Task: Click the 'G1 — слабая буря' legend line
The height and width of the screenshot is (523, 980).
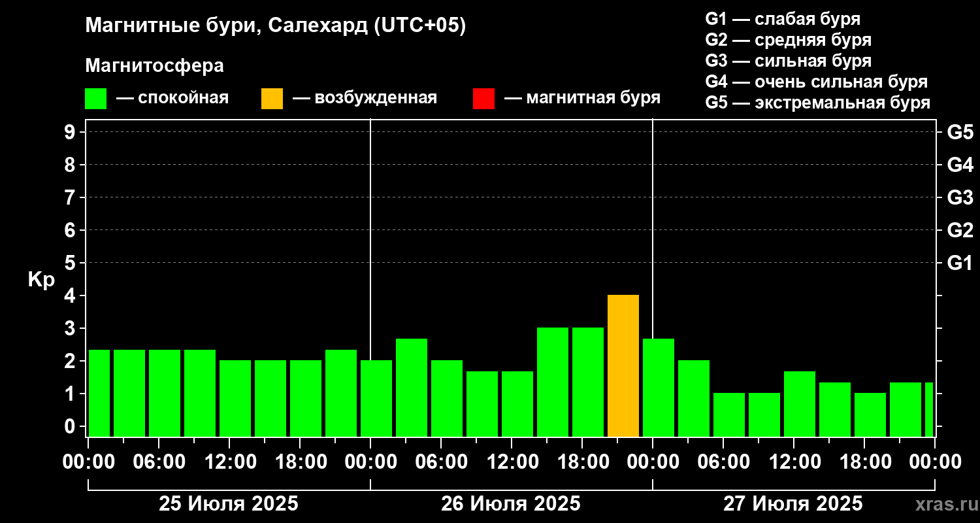Action: coord(783,18)
